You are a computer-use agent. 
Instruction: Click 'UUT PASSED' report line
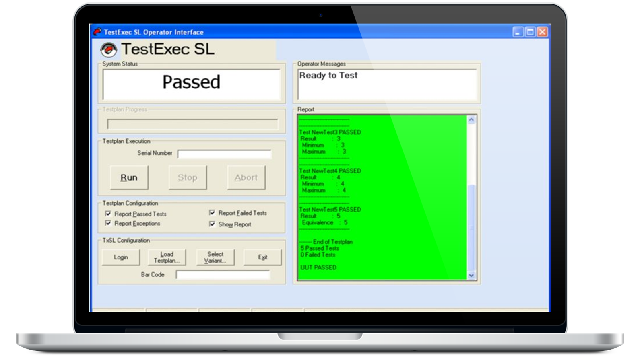click(318, 267)
